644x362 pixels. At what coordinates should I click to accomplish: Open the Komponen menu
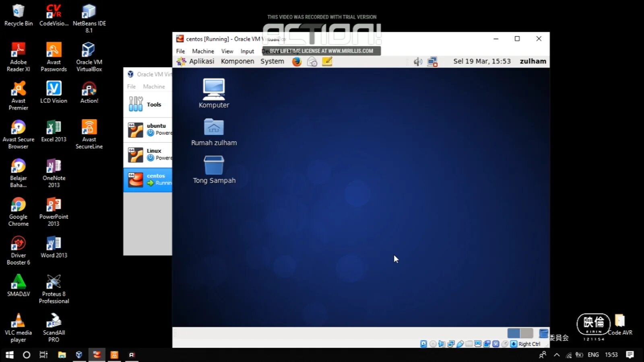pos(237,61)
